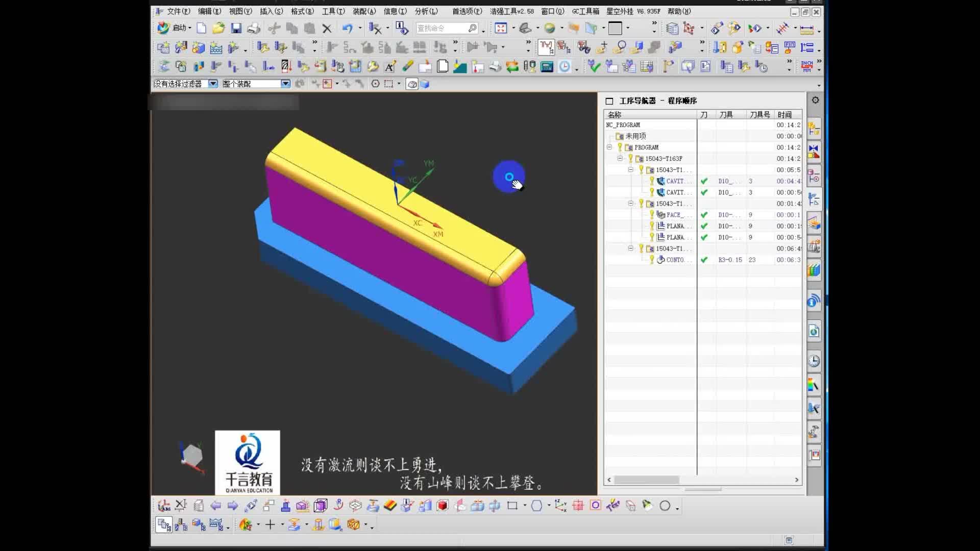Screen dimensions: 980x551
Task: Open the Reuse Library books sidebar tab
Action: (814, 269)
